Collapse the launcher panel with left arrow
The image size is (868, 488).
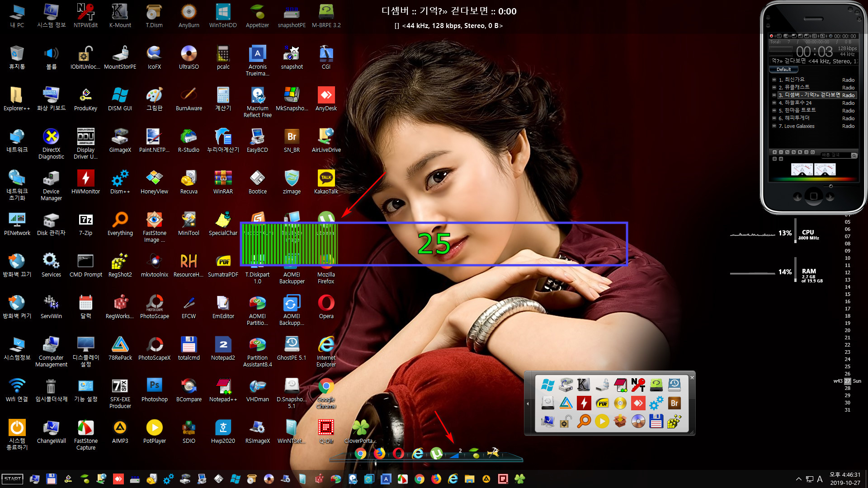[x=528, y=404]
